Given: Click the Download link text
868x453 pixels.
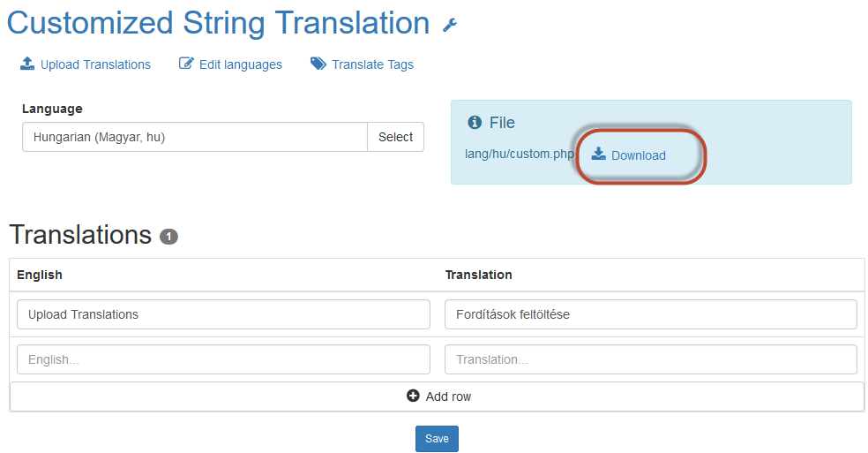Looking at the screenshot, I should click(x=638, y=155).
